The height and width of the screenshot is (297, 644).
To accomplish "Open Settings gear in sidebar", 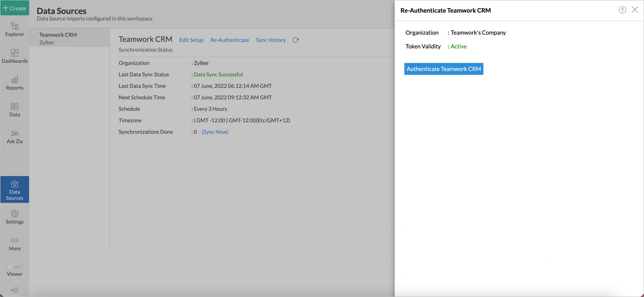I will (14, 217).
